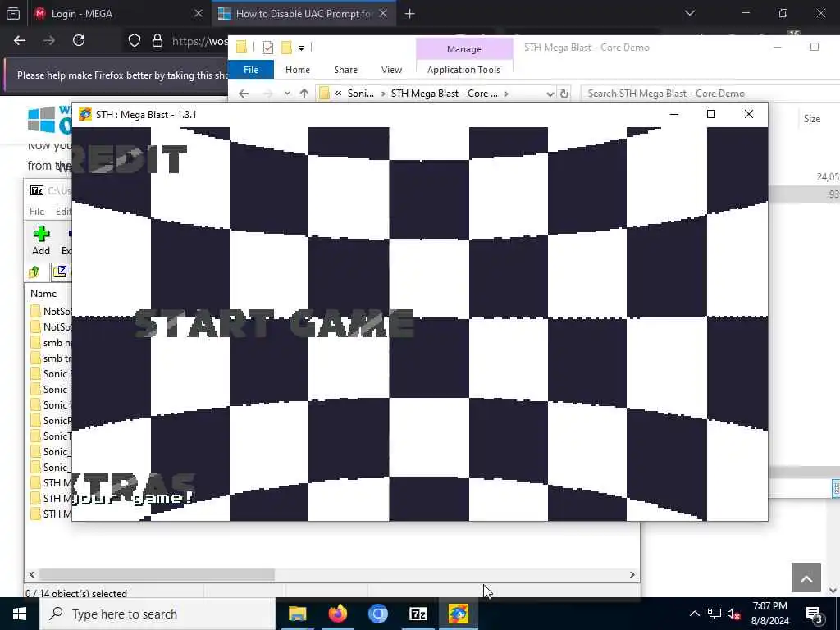Open the blue circle browser taskbar icon

[x=377, y=614]
